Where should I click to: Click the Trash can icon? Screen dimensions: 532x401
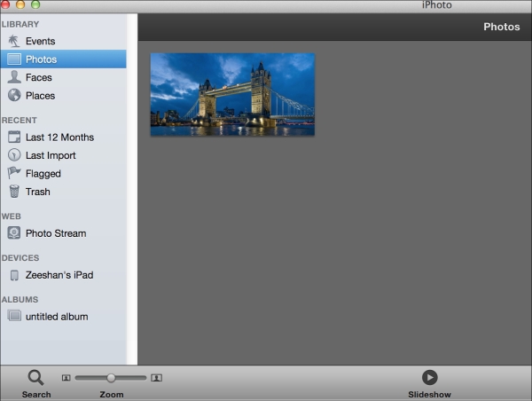pyautogui.click(x=14, y=191)
